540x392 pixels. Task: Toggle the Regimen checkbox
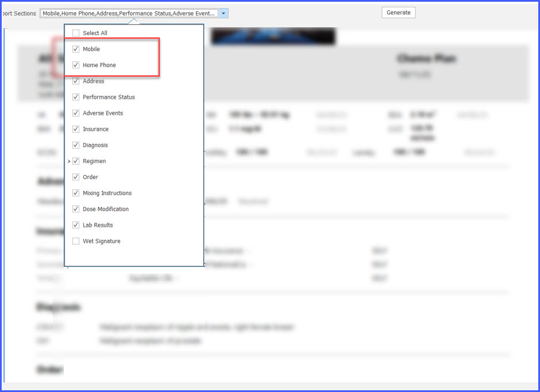[x=76, y=161]
